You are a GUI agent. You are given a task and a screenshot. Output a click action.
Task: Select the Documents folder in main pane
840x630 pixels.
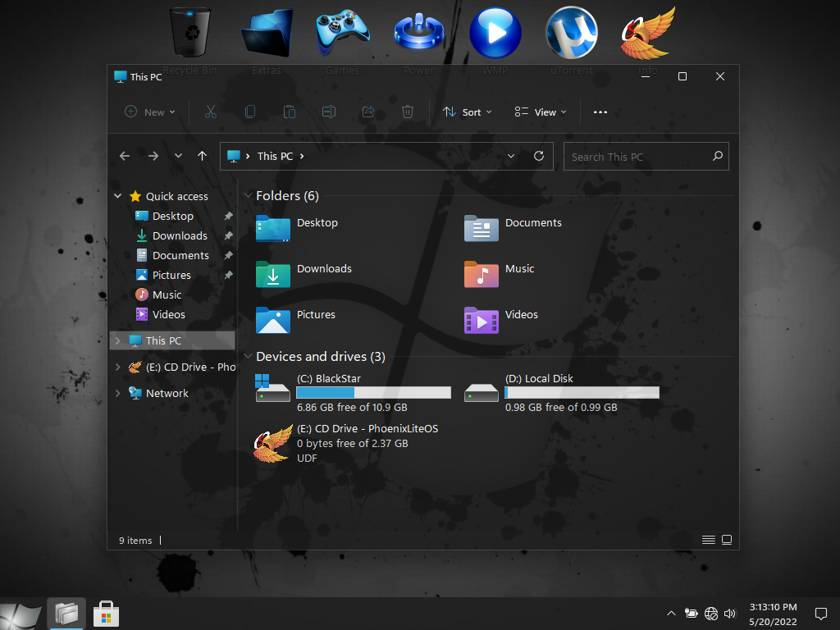tap(513, 228)
